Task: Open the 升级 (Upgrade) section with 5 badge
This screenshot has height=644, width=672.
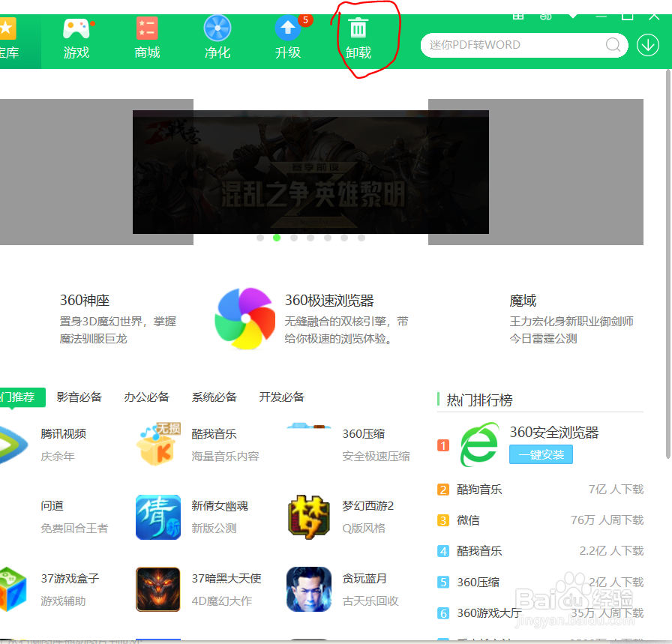Action: [x=288, y=29]
